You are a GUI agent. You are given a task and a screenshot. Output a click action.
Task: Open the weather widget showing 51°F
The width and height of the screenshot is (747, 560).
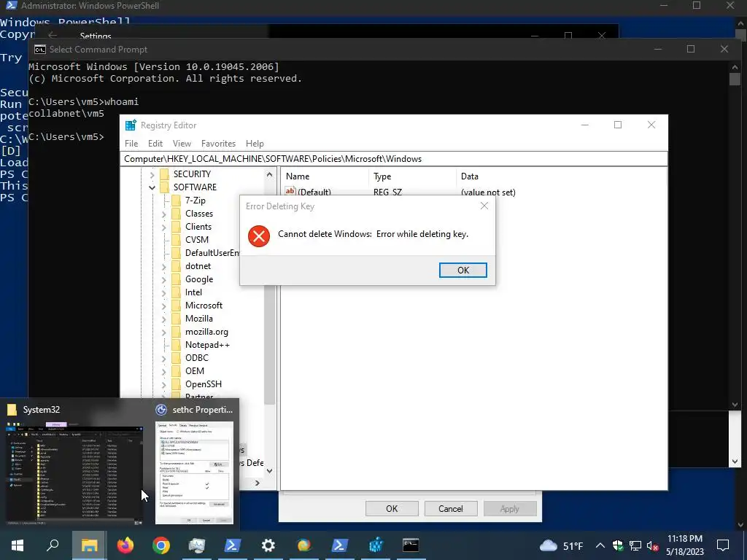pos(561,545)
